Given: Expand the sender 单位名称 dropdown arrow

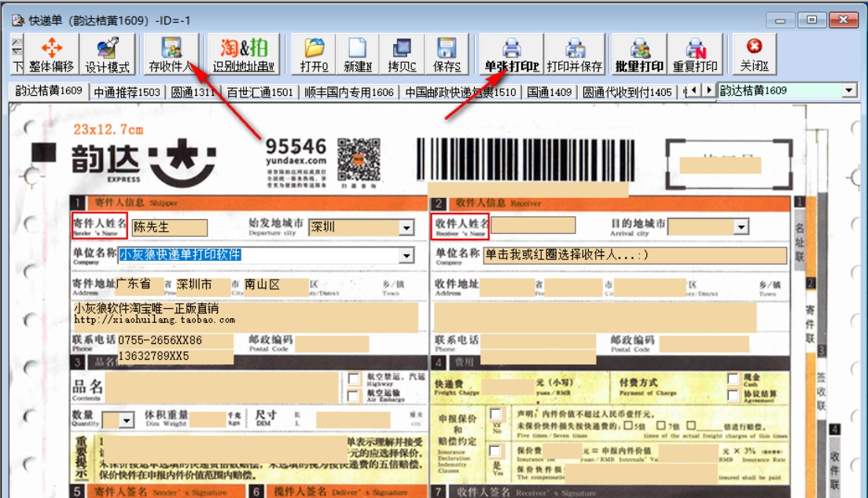Looking at the screenshot, I should tap(407, 255).
